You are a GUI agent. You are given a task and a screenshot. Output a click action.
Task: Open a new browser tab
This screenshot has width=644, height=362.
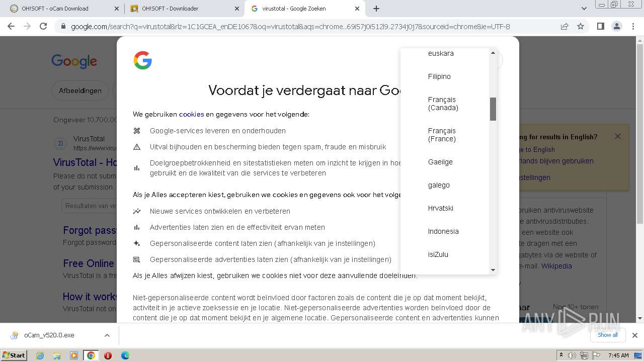click(376, 9)
